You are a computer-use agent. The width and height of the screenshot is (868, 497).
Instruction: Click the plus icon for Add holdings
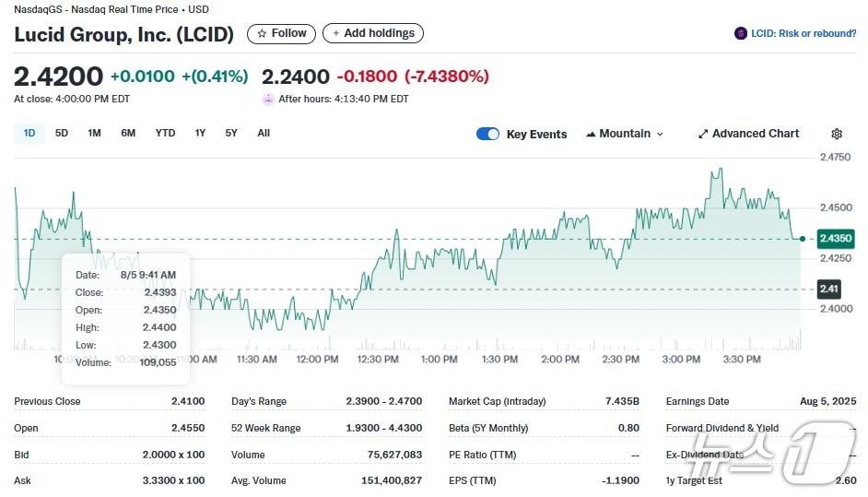[x=336, y=33]
